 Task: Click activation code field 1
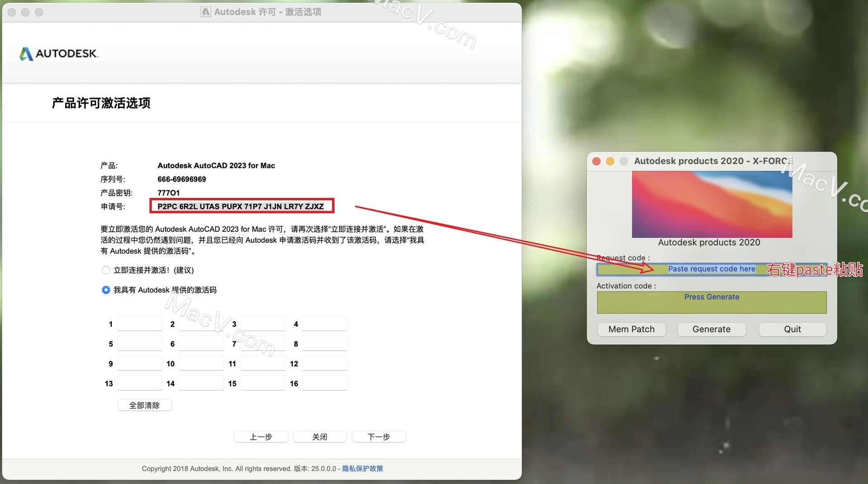(140, 324)
